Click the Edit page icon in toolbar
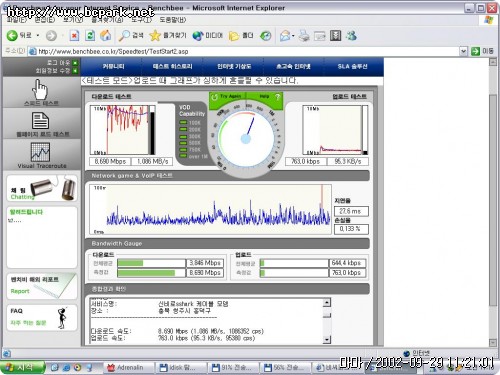Screen dimensions: 500x375 (319, 36)
